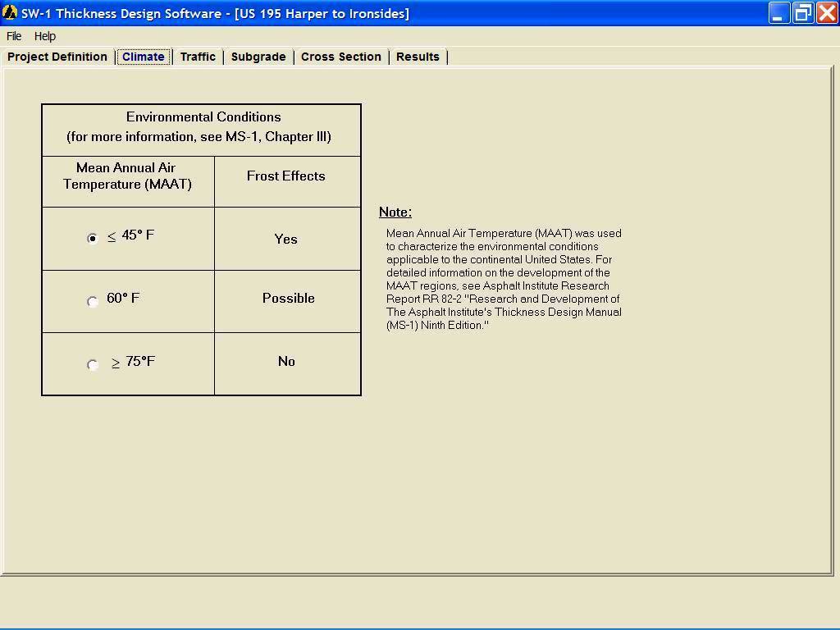Switch to the Project Definition tab

(57, 57)
